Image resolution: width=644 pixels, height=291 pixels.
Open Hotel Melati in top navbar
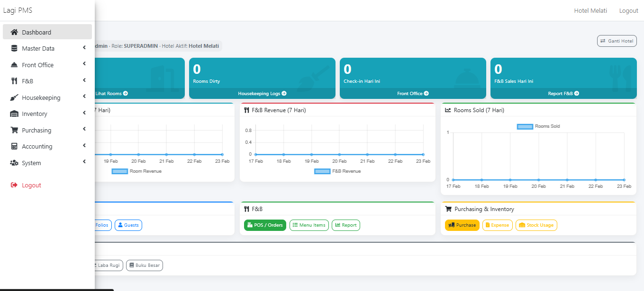click(590, 10)
